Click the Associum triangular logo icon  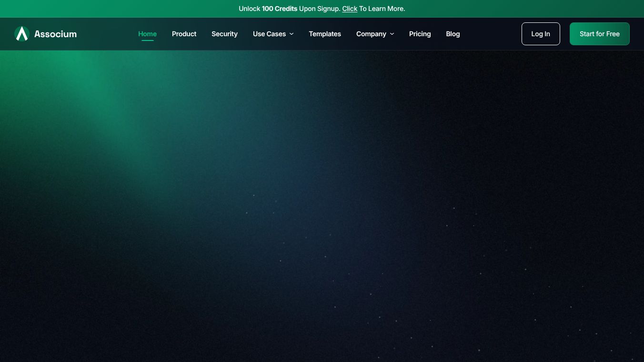22,34
